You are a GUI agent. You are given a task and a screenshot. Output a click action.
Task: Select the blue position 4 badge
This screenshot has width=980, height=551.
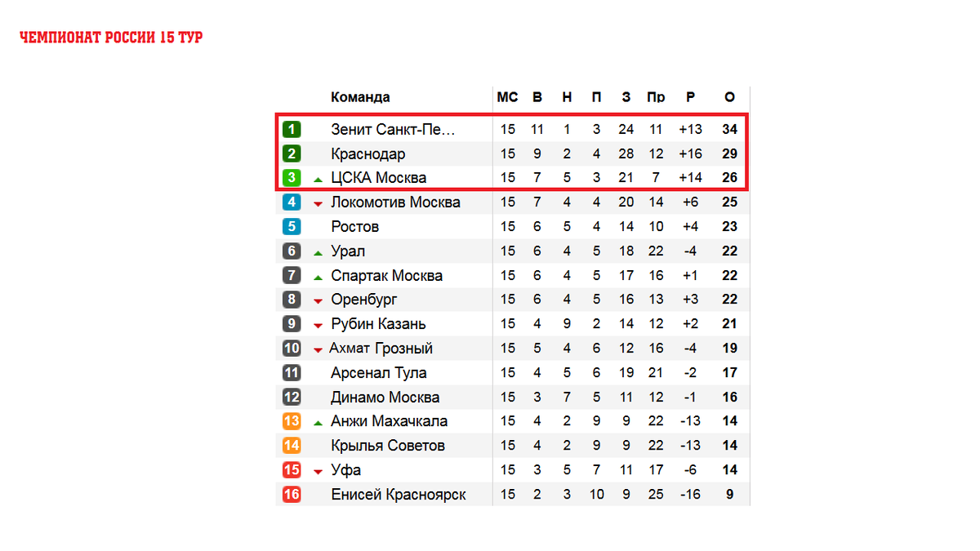pyautogui.click(x=292, y=202)
